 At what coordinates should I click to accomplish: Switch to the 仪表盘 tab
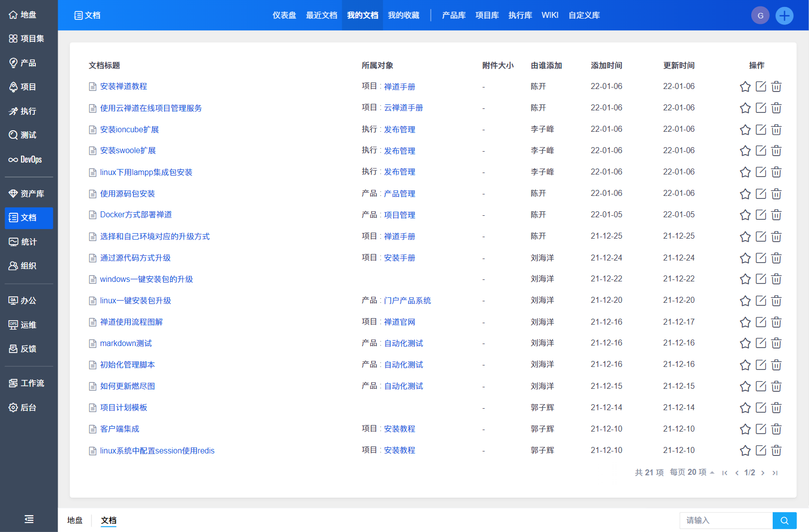pos(284,15)
